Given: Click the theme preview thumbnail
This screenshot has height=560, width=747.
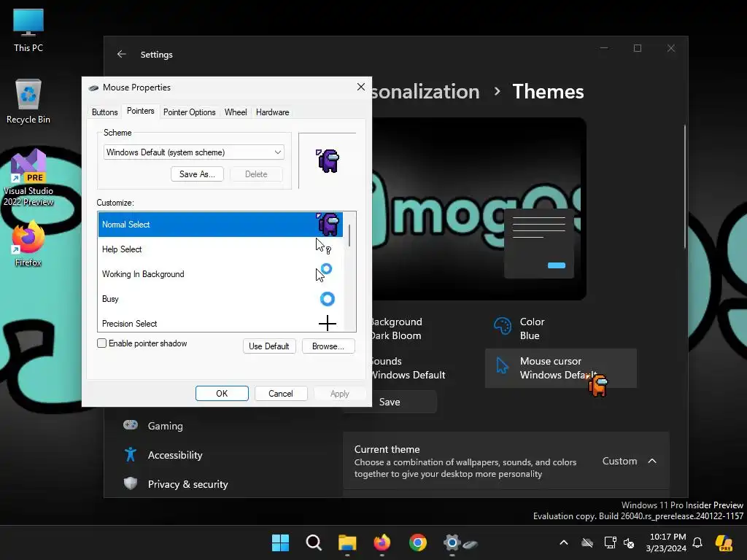Looking at the screenshot, I should coord(479,209).
